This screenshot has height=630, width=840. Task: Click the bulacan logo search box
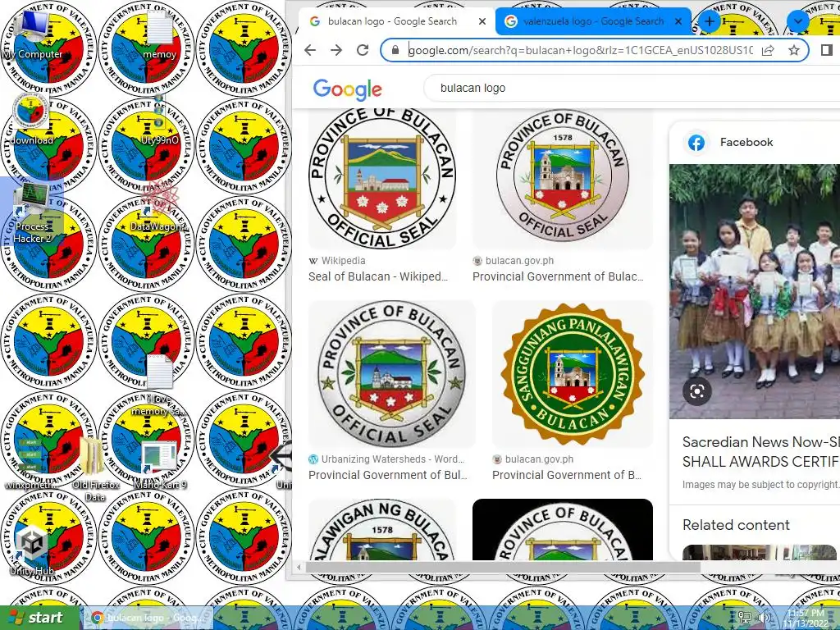coord(632,88)
